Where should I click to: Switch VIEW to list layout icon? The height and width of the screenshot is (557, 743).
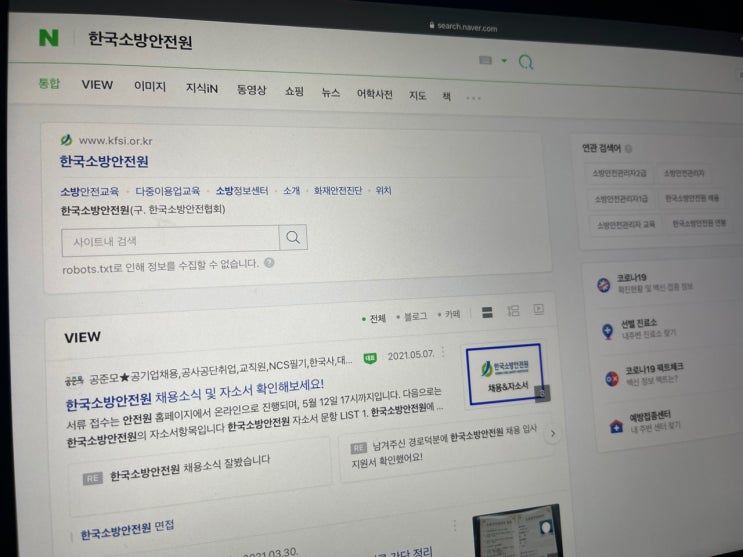click(x=487, y=312)
